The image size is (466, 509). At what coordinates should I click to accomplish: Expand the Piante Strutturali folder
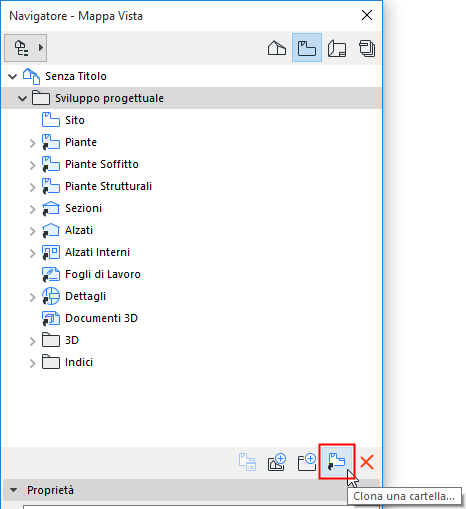[x=32, y=187]
